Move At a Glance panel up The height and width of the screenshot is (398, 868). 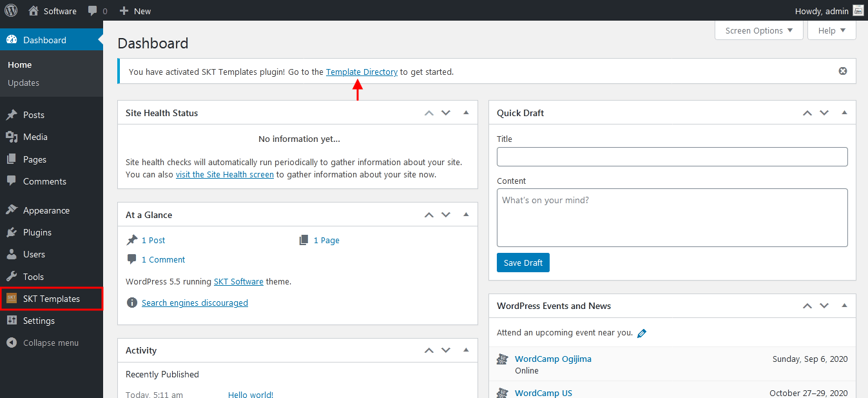[429, 215]
